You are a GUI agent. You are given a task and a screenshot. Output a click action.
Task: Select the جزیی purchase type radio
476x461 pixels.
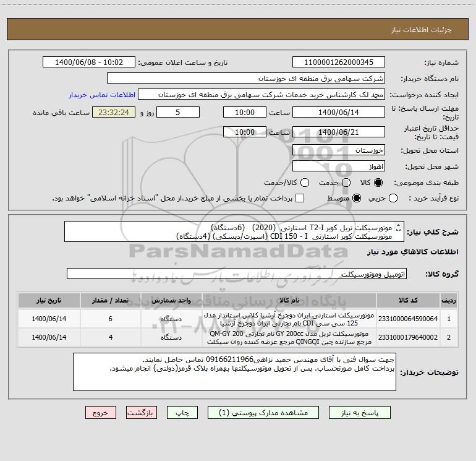click(393, 198)
